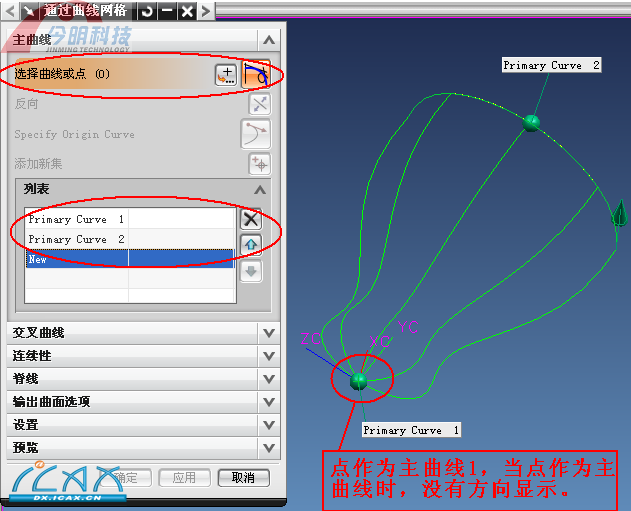
Task: Click the 取消 cancel button
Action: tap(243, 478)
